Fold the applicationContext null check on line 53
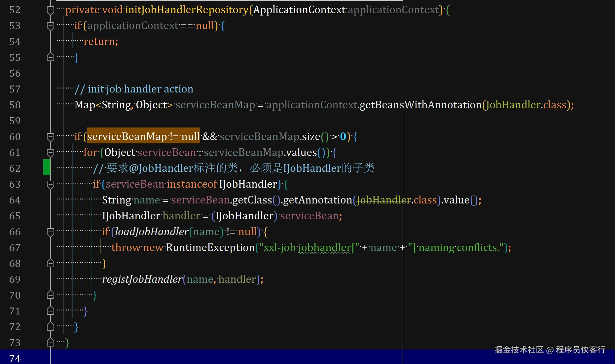Image resolution: width=615 pixels, height=364 pixels. pyautogui.click(x=51, y=26)
